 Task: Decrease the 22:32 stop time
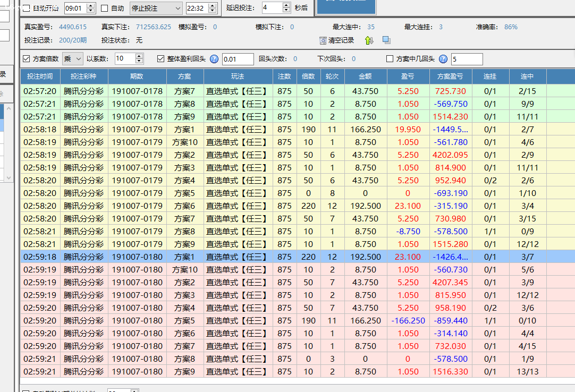click(x=213, y=11)
